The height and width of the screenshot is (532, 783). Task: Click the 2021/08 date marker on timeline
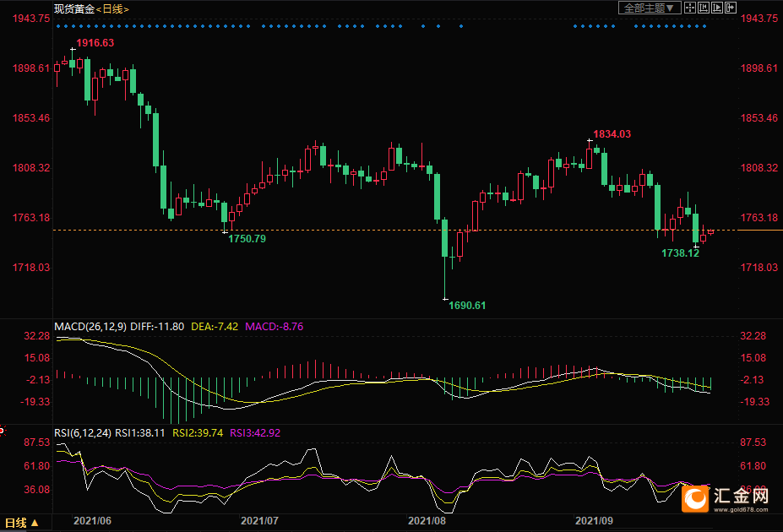(x=427, y=521)
